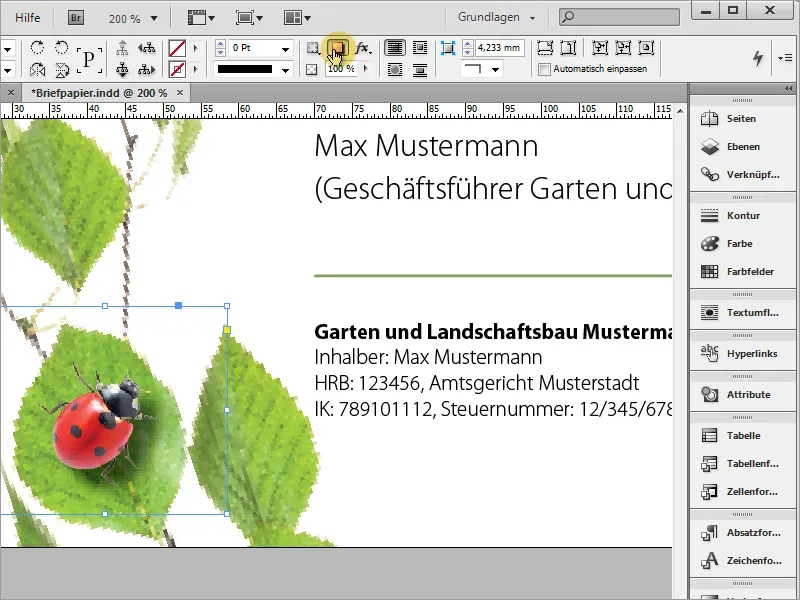This screenshot has width=800, height=600.
Task: Rotate 90° counter-clockwise icon
Action: coord(61,47)
